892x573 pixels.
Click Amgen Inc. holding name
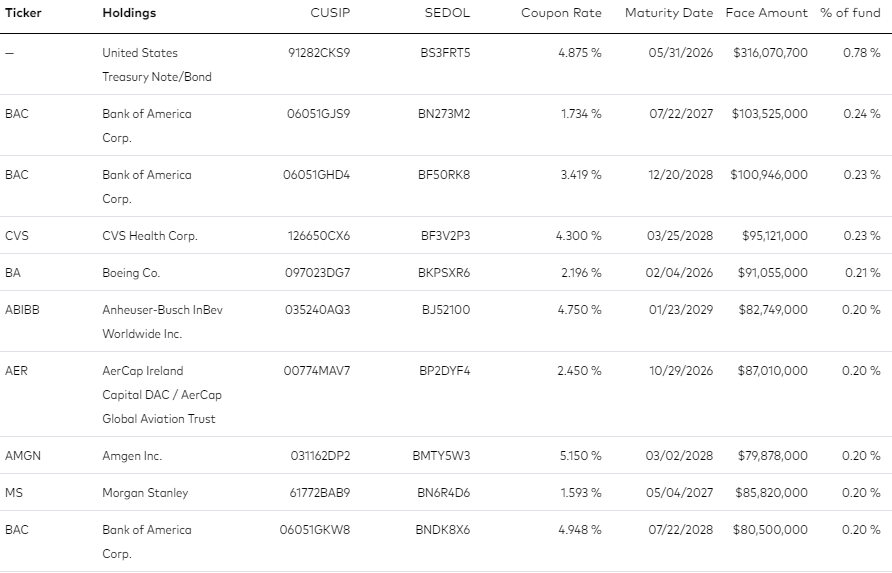coord(132,456)
